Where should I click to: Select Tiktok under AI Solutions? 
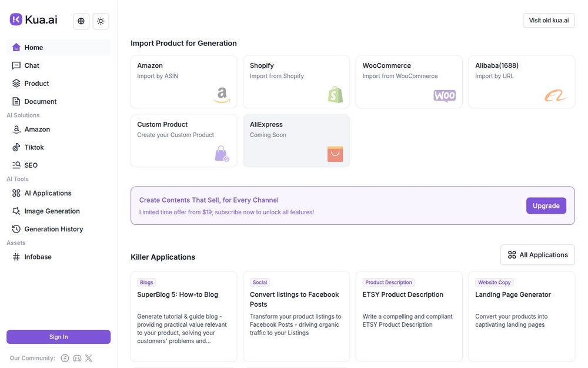[34, 147]
